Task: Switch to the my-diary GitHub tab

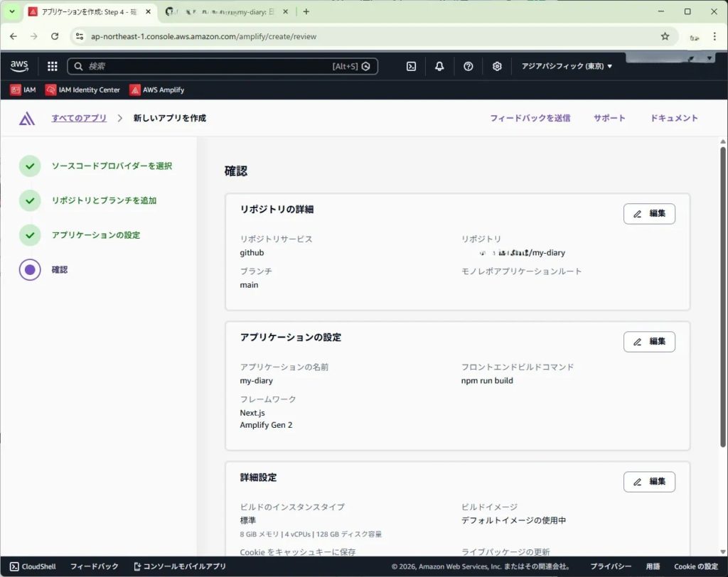Action: click(x=224, y=12)
